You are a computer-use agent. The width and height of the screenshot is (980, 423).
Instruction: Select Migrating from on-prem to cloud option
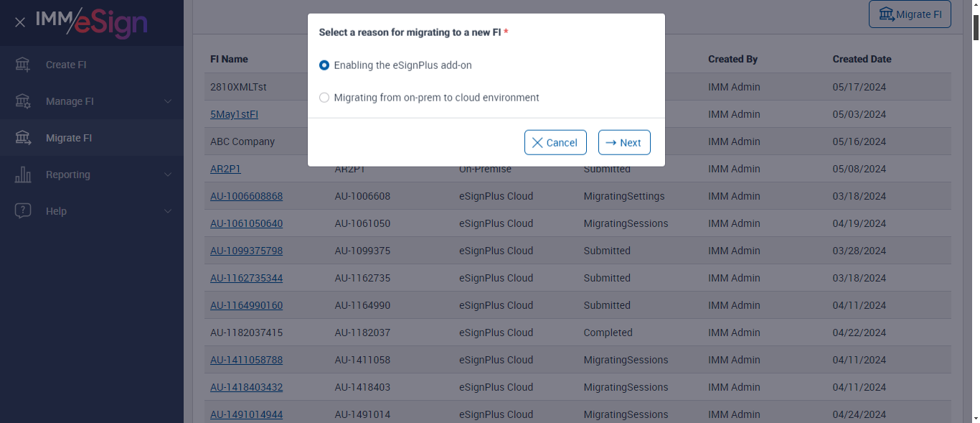click(324, 98)
